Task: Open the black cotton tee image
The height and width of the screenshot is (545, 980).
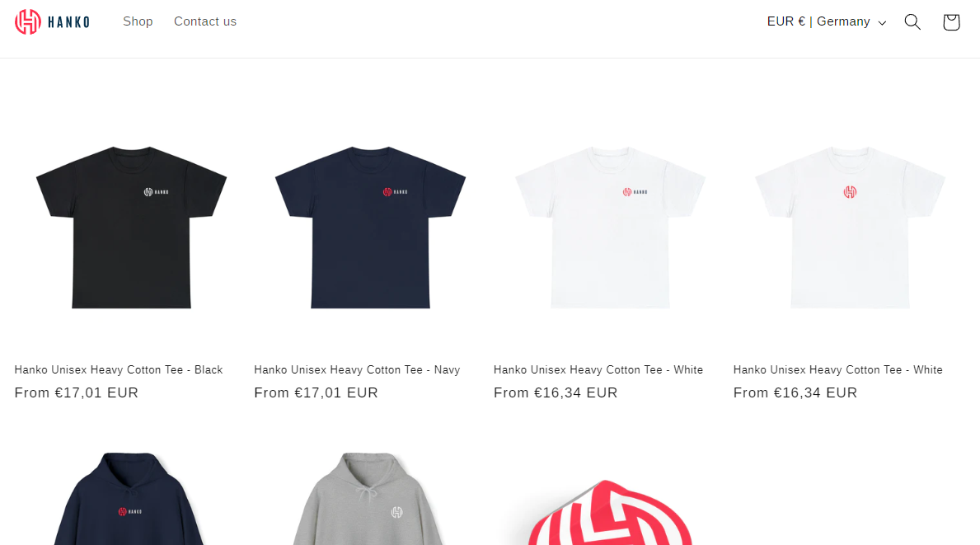Action: pyautogui.click(x=131, y=227)
